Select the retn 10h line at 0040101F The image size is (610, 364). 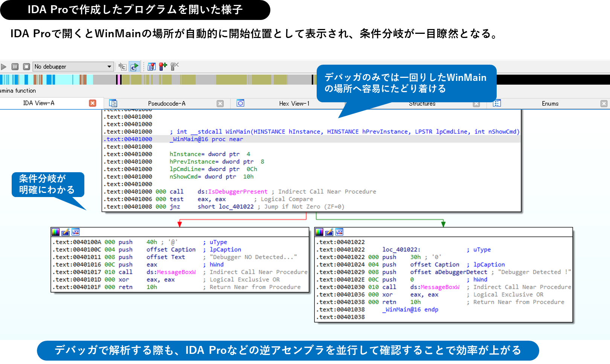[x=137, y=287]
